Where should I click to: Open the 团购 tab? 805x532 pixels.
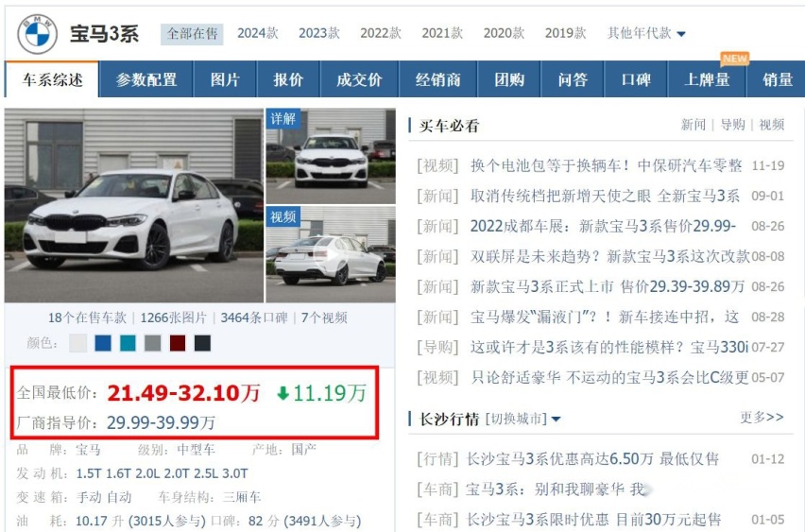click(509, 79)
